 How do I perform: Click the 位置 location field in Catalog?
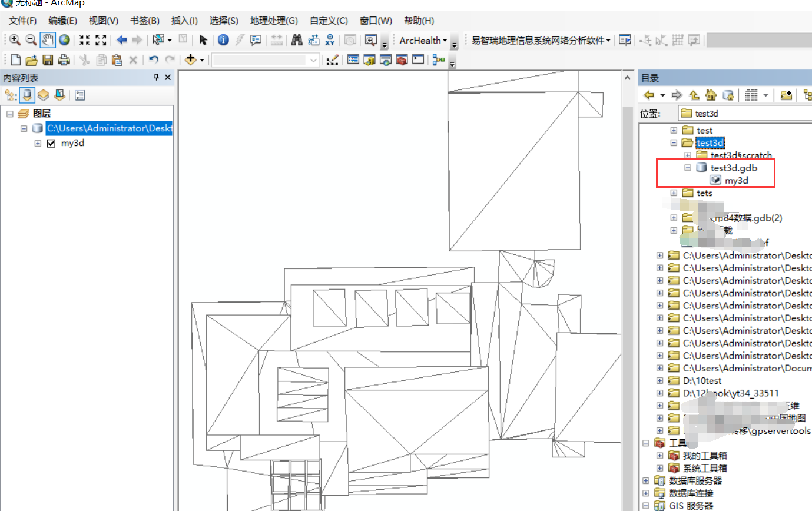(x=744, y=114)
